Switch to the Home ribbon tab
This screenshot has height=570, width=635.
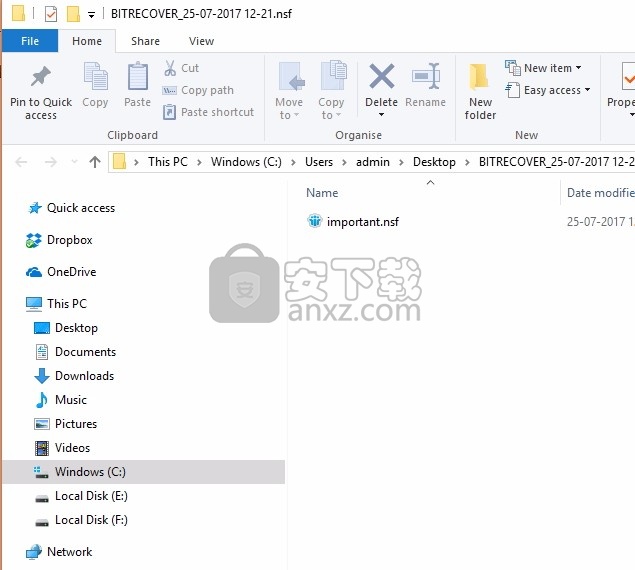coord(87,41)
